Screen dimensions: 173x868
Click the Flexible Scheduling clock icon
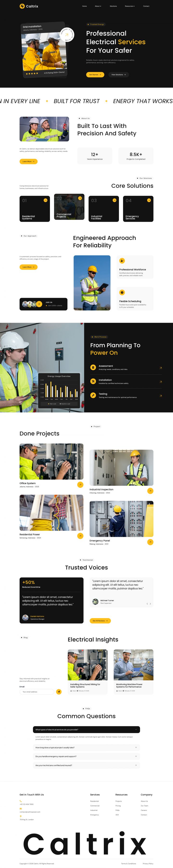[x=122, y=292]
